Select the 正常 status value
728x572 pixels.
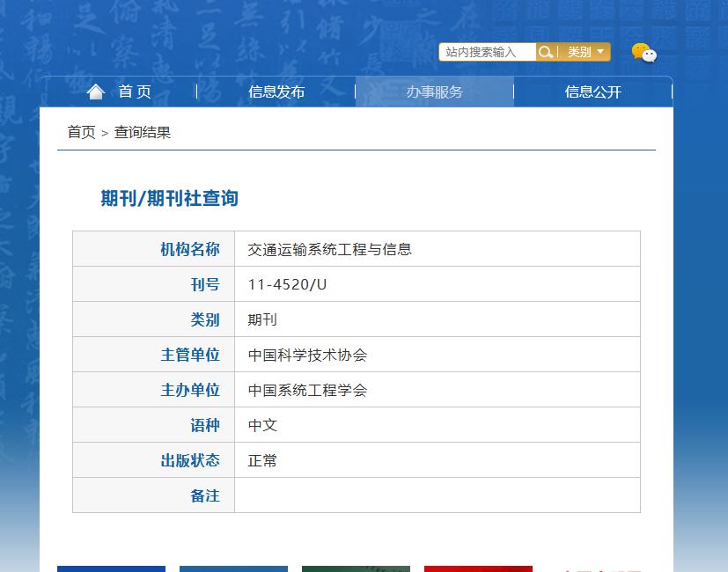pos(262,460)
